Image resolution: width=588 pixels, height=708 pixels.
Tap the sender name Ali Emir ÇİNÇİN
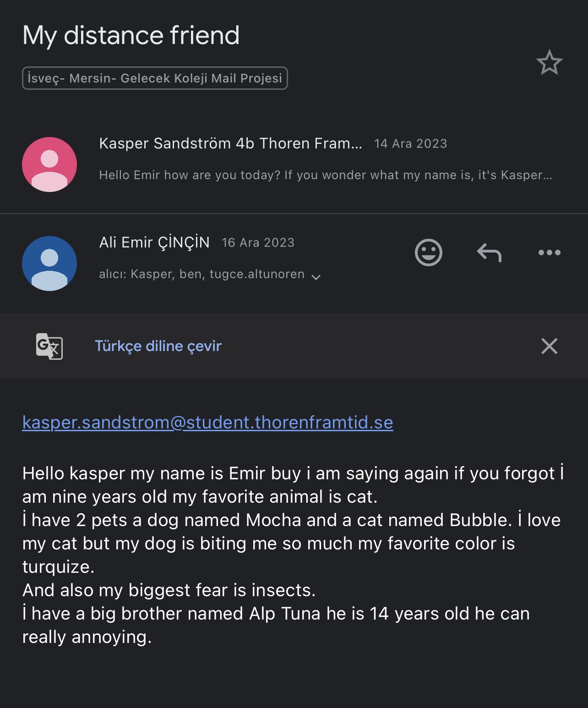[154, 242]
